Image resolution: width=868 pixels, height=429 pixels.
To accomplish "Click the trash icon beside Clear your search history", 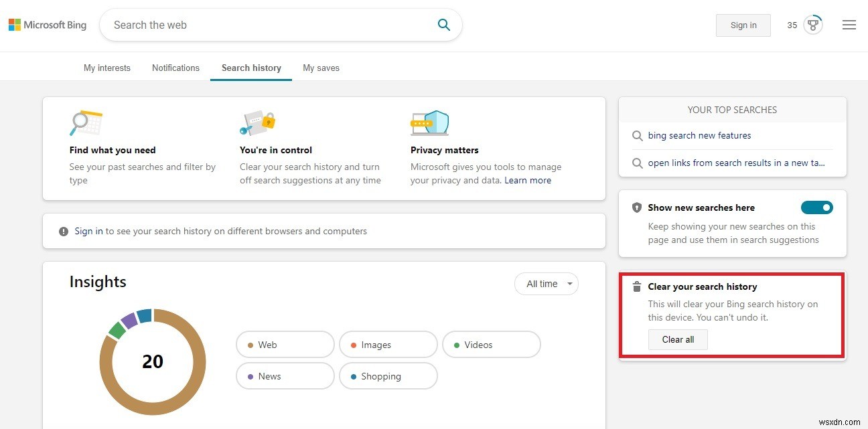I will coord(636,286).
